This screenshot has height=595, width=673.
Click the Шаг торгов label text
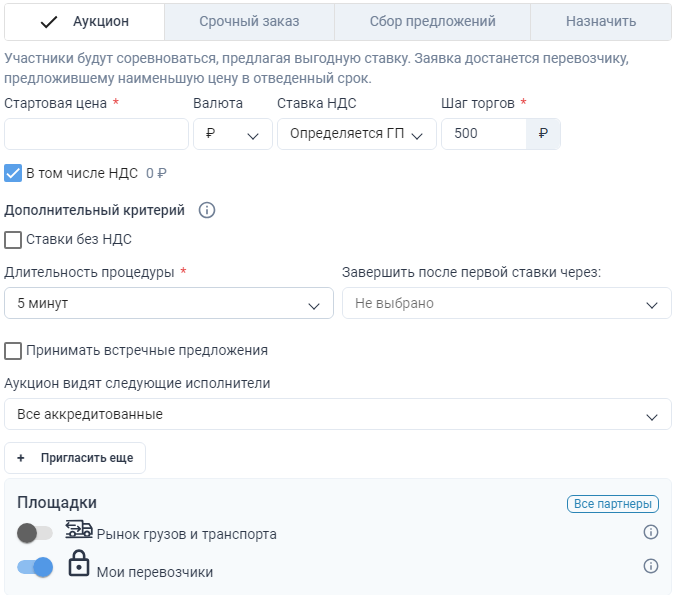point(478,103)
